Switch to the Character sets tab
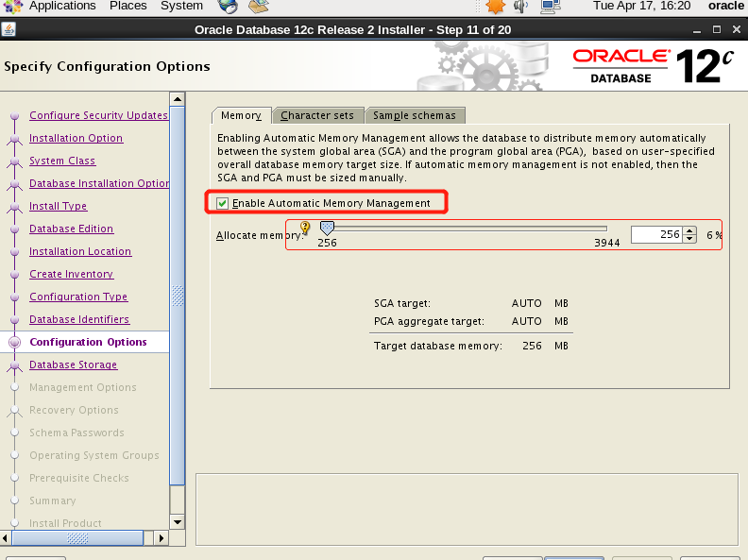The image size is (748, 560). (x=317, y=115)
